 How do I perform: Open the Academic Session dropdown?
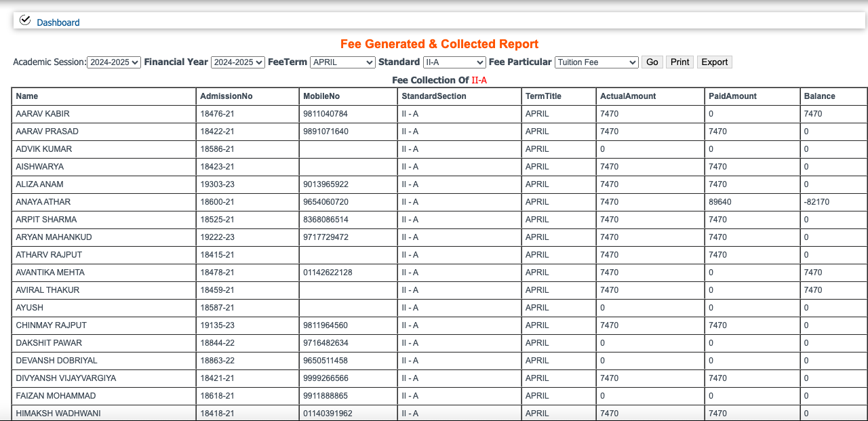(114, 62)
